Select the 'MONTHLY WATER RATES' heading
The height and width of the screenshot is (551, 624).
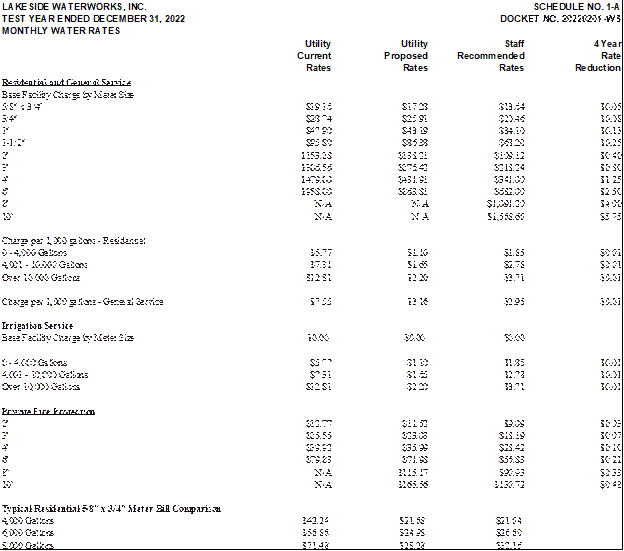click(61, 31)
